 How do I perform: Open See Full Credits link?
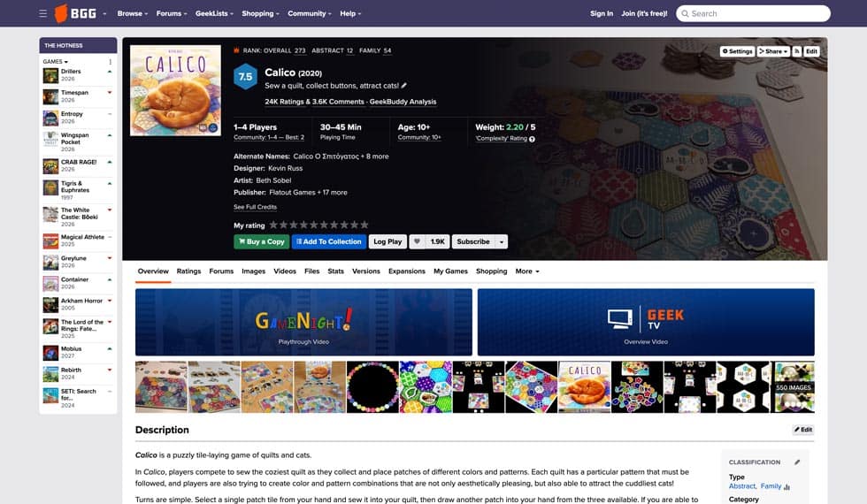coord(255,207)
